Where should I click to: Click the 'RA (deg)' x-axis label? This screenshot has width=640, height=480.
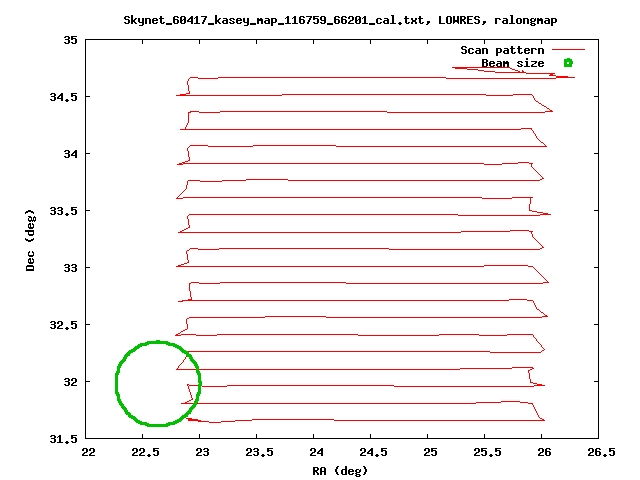tap(340, 471)
